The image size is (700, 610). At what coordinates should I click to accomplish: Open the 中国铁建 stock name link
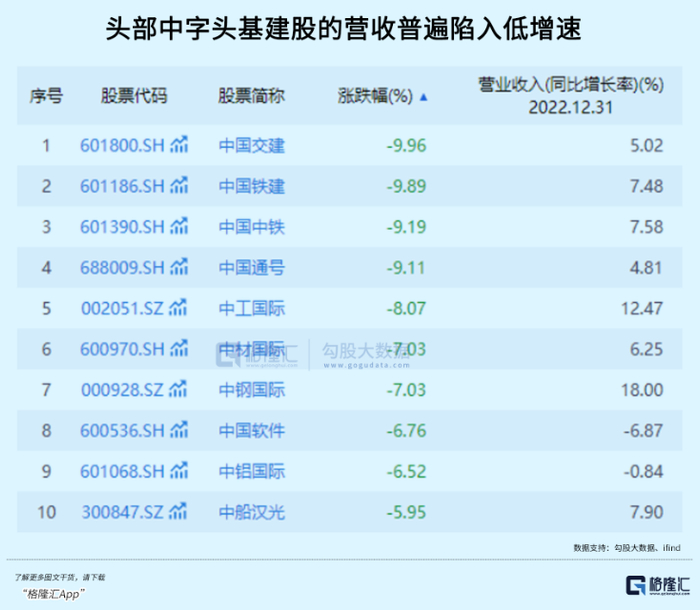[252, 187]
